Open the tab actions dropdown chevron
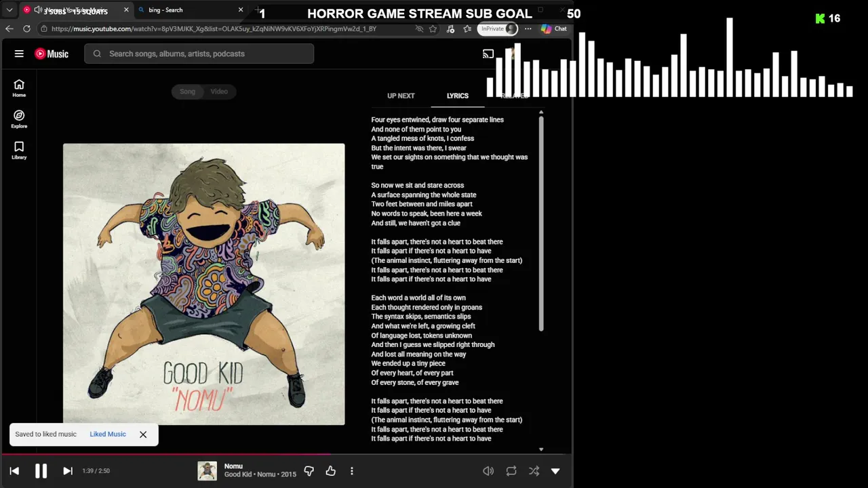Screen dimensions: 868x488 click(x=9, y=10)
